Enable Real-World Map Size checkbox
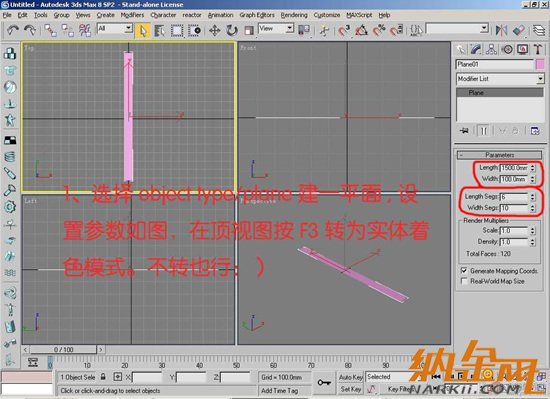550x399 pixels. (464, 281)
